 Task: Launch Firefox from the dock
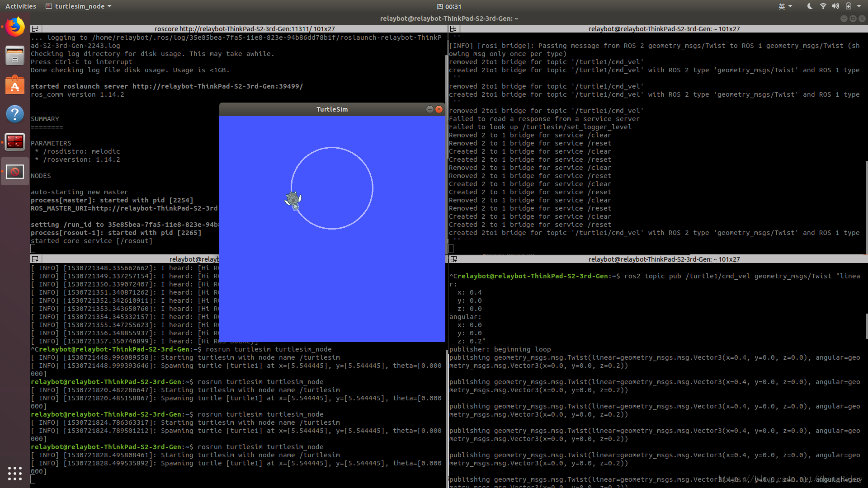15,27
